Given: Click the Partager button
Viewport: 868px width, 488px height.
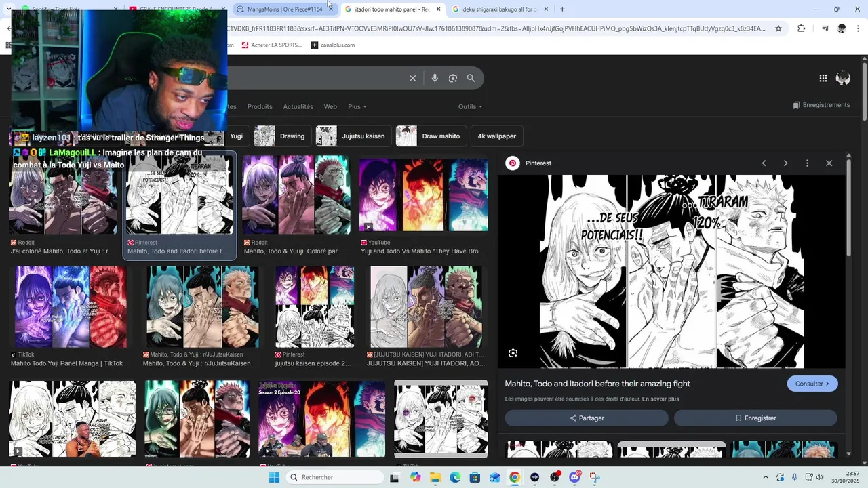Looking at the screenshot, I should [x=587, y=418].
